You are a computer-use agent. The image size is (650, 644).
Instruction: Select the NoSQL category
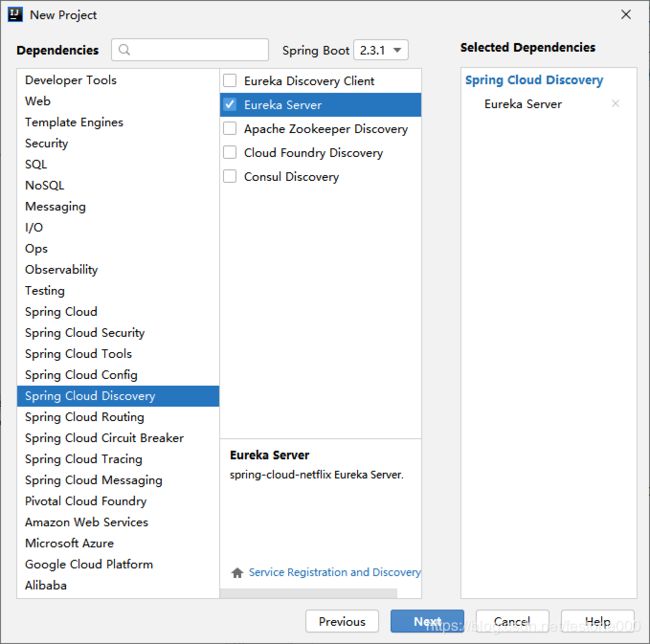[x=118, y=185]
